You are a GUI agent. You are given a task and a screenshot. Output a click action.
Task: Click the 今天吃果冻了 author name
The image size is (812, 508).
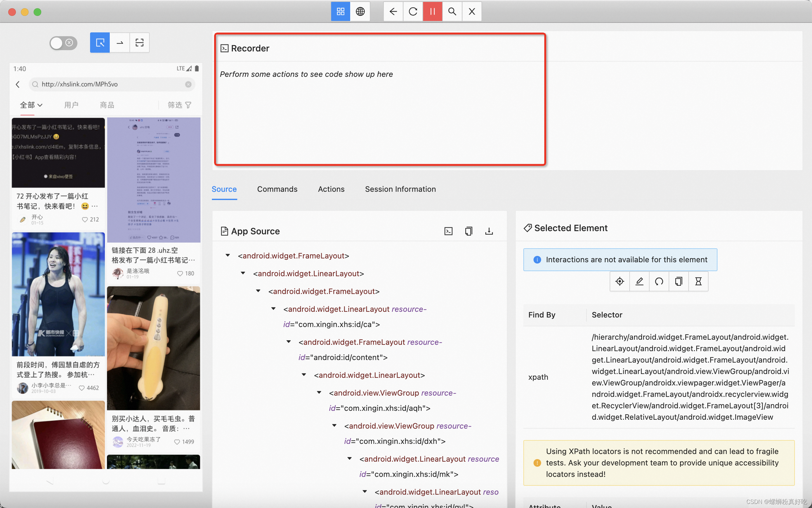pos(144,439)
